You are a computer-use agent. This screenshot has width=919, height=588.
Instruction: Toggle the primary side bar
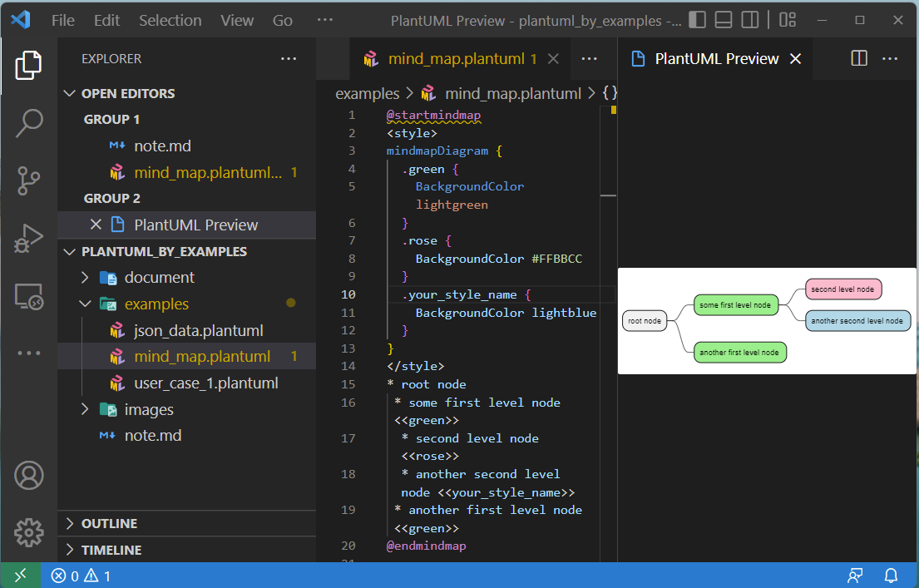[x=697, y=20]
